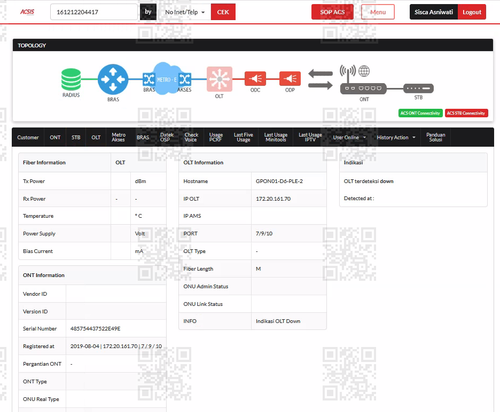Click the 'Bias Current' row label

tap(38, 251)
